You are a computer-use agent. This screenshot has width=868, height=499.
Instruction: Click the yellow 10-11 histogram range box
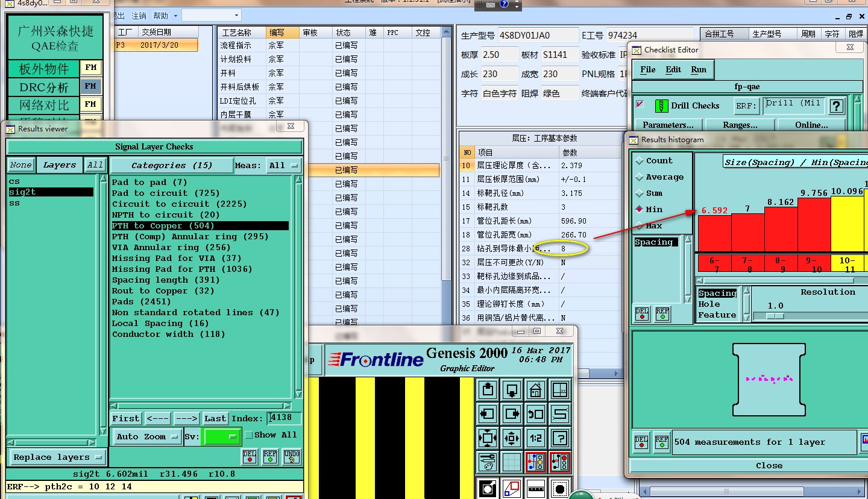click(x=847, y=263)
